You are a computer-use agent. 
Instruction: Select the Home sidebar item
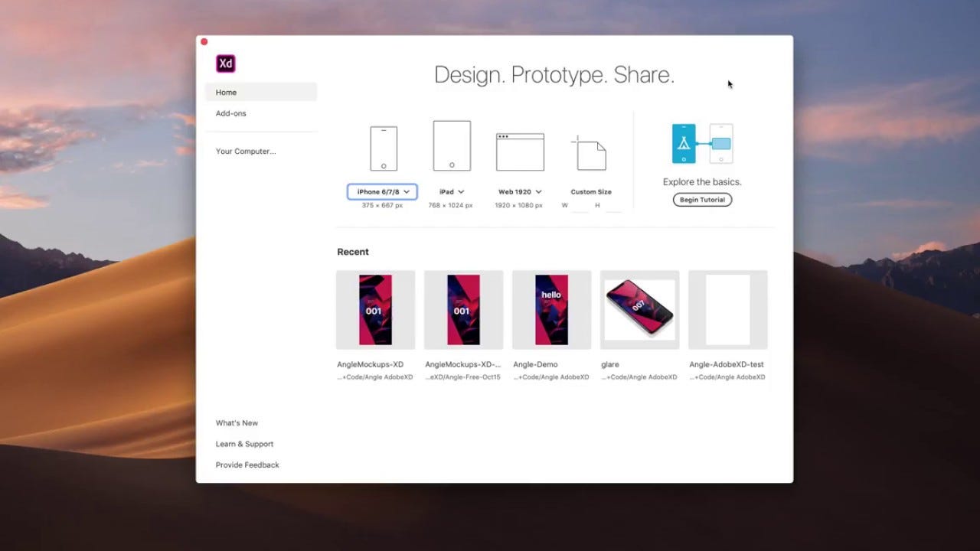(x=226, y=92)
